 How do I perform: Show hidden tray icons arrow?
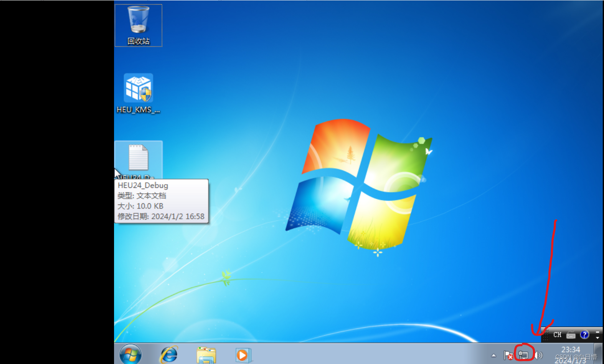(x=494, y=356)
